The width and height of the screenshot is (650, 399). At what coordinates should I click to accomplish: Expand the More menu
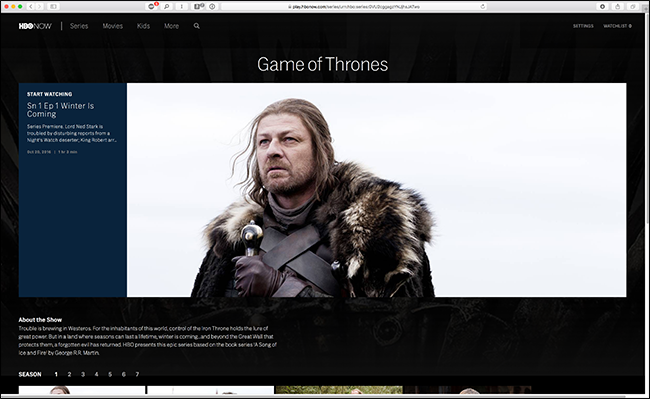(x=171, y=26)
